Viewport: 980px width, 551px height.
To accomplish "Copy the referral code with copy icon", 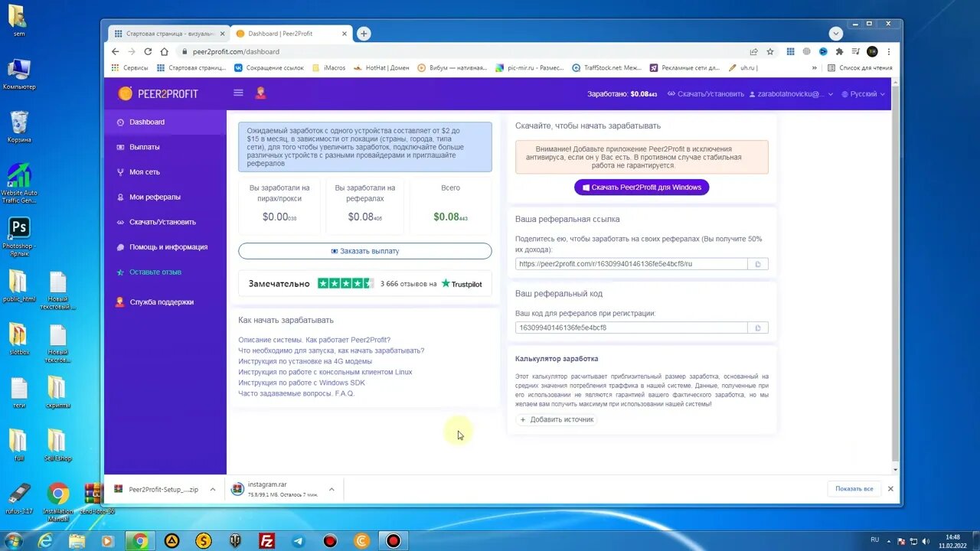I will 758,328.
